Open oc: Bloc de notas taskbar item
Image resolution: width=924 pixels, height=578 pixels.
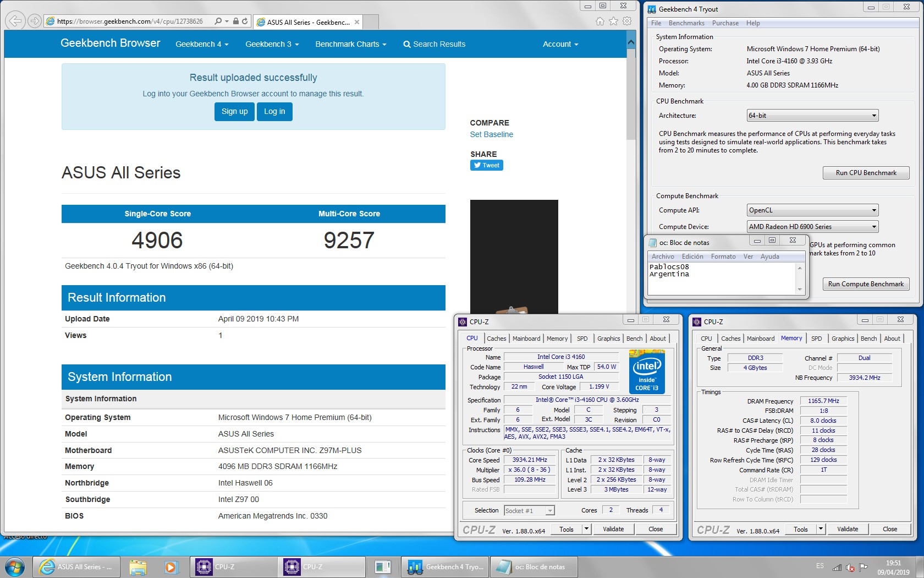(533, 567)
